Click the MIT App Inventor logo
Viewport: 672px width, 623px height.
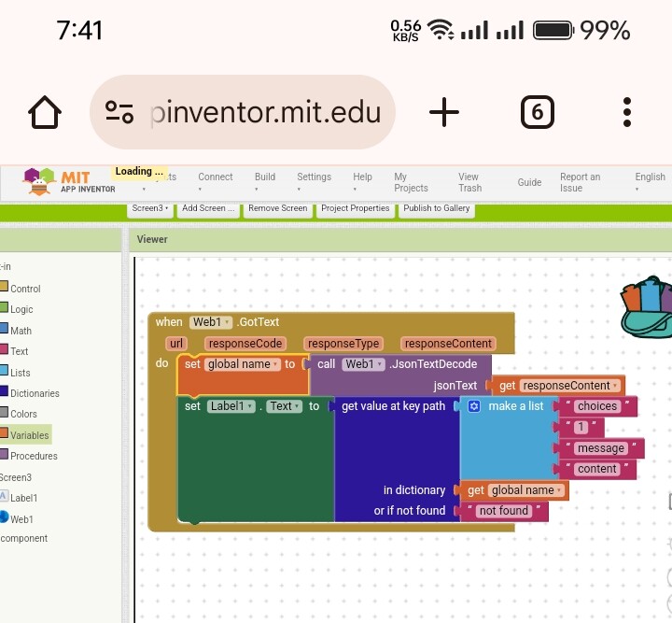coord(68,182)
